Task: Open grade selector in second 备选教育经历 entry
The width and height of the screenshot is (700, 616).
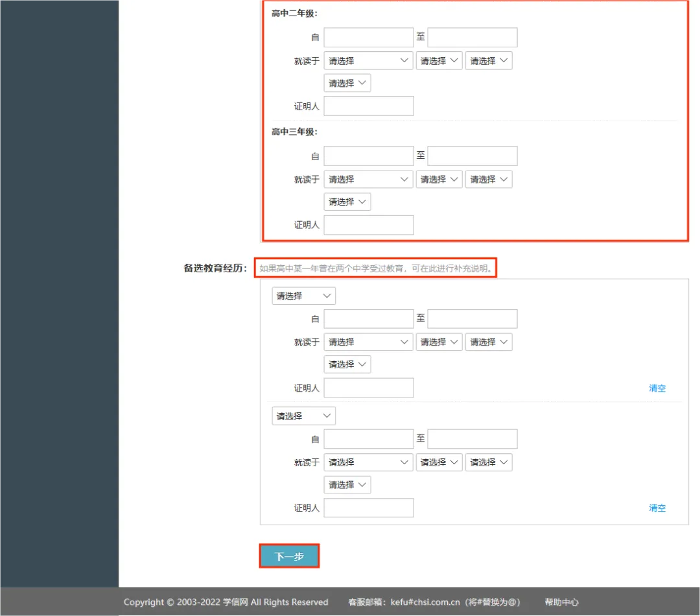Action: pyautogui.click(x=303, y=416)
